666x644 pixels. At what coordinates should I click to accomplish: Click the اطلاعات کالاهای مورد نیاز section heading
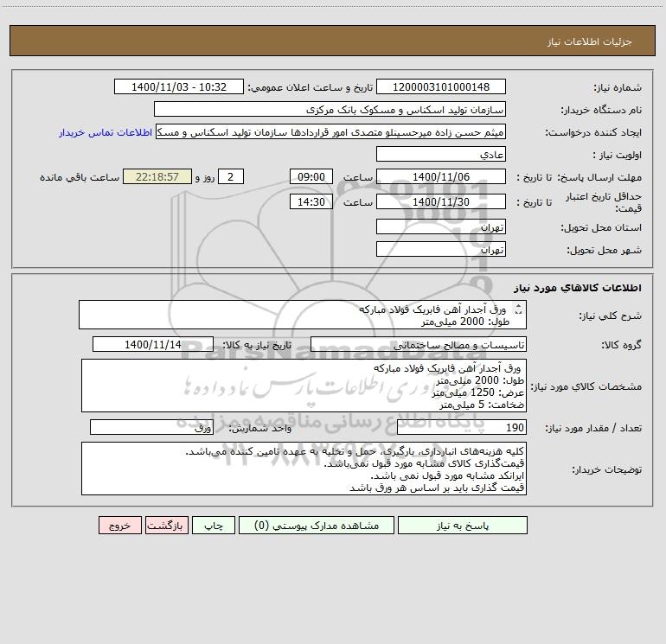[578, 287]
